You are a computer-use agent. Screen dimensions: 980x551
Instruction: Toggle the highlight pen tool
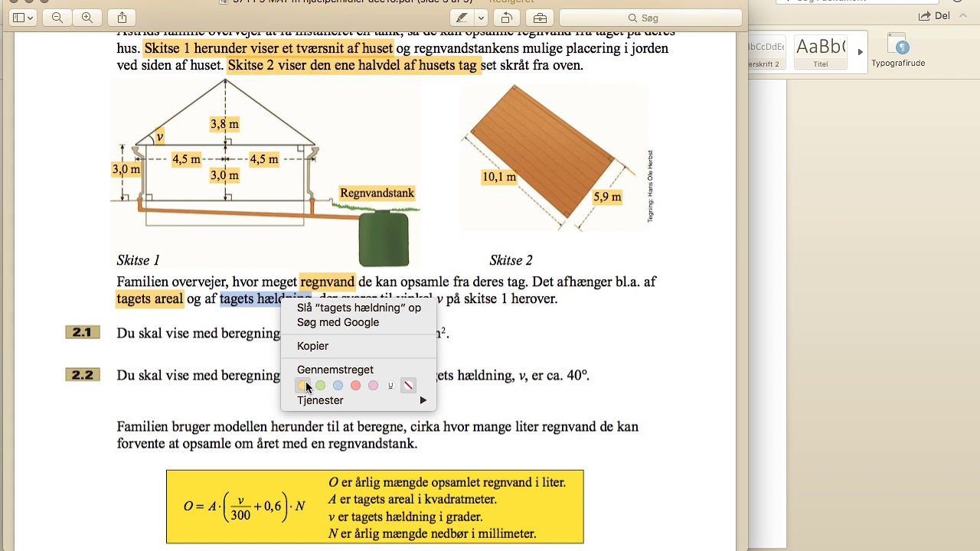point(462,18)
